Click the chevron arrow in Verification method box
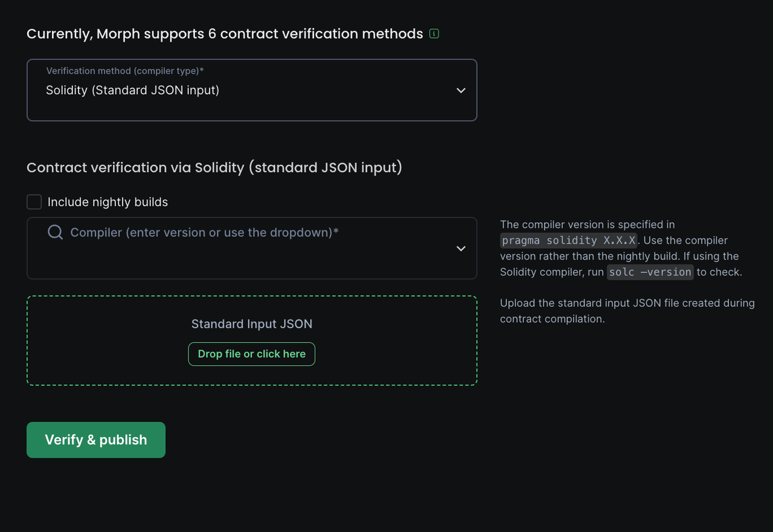 point(461,91)
